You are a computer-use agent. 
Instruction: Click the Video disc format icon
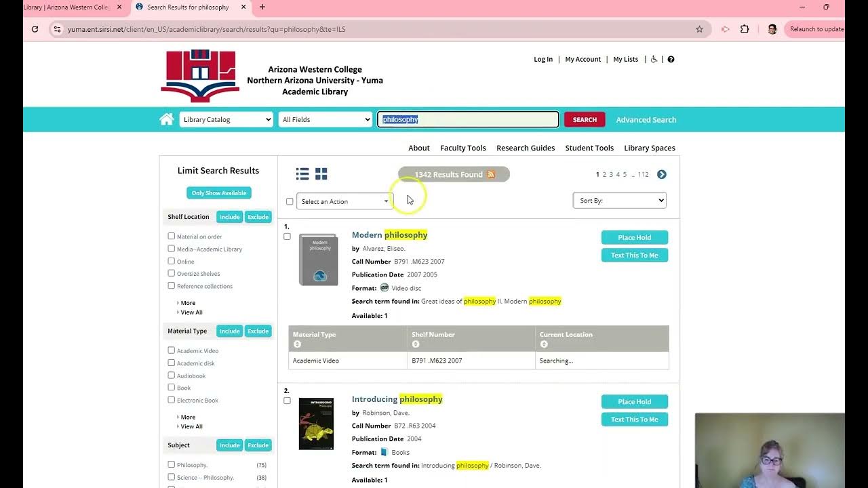pos(384,288)
